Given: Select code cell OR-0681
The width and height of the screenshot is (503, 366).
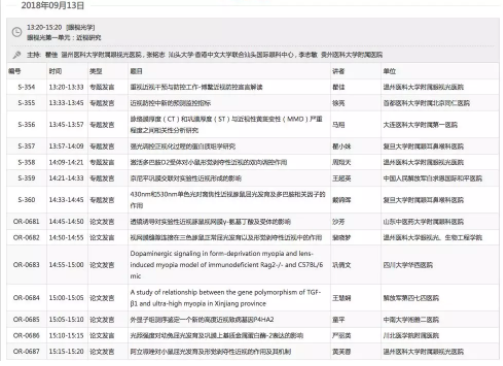Looking at the screenshot, I should tap(26, 222).
